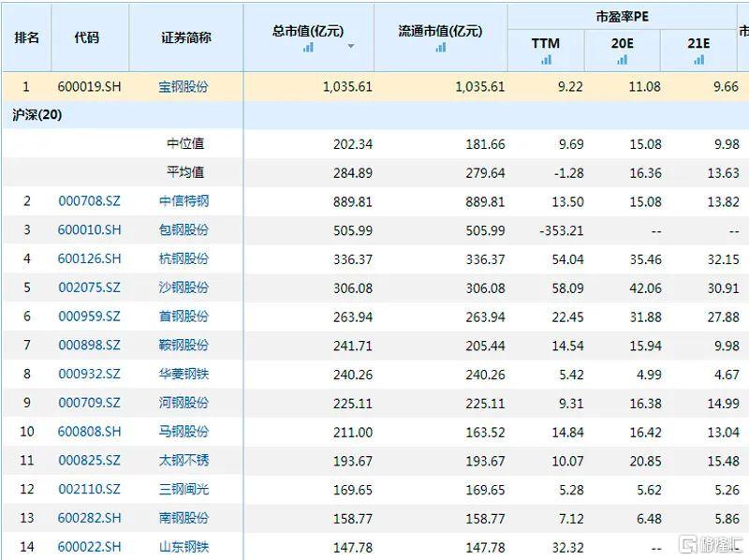
Task: Collapse the 沪深(20) group row
Action: pyautogui.click(x=37, y=114)
